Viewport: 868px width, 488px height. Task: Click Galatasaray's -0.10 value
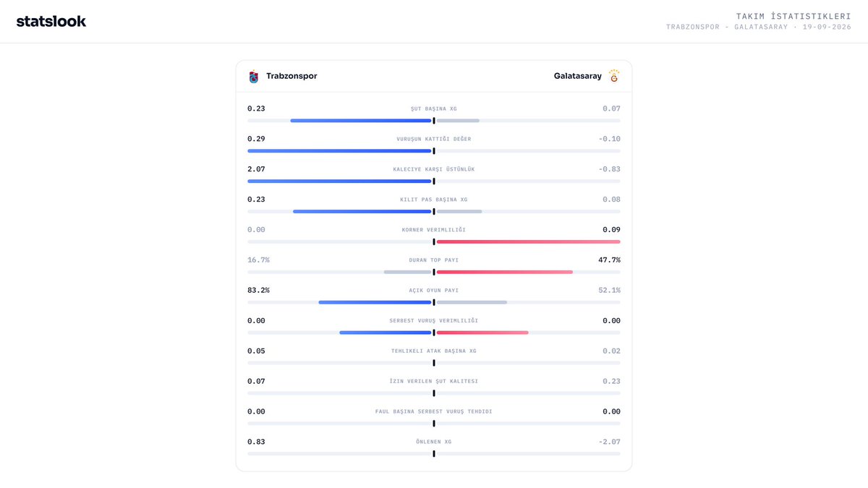point(609,139)
